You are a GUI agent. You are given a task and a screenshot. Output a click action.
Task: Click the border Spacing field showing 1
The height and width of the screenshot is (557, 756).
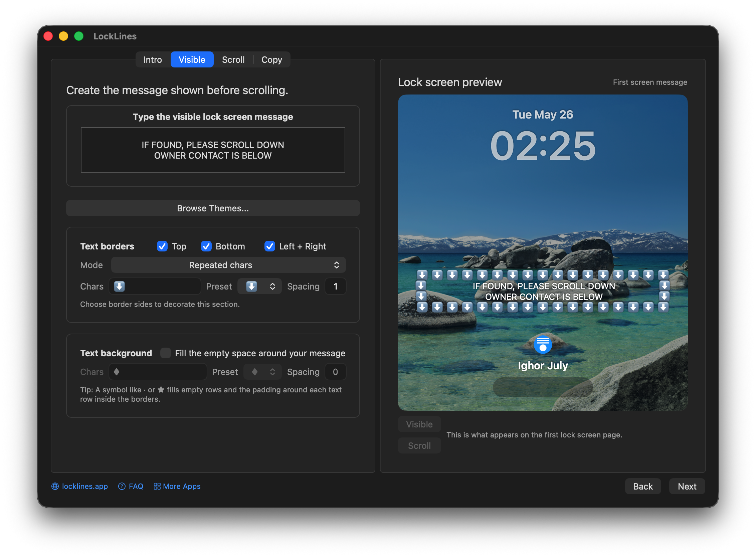335,286
